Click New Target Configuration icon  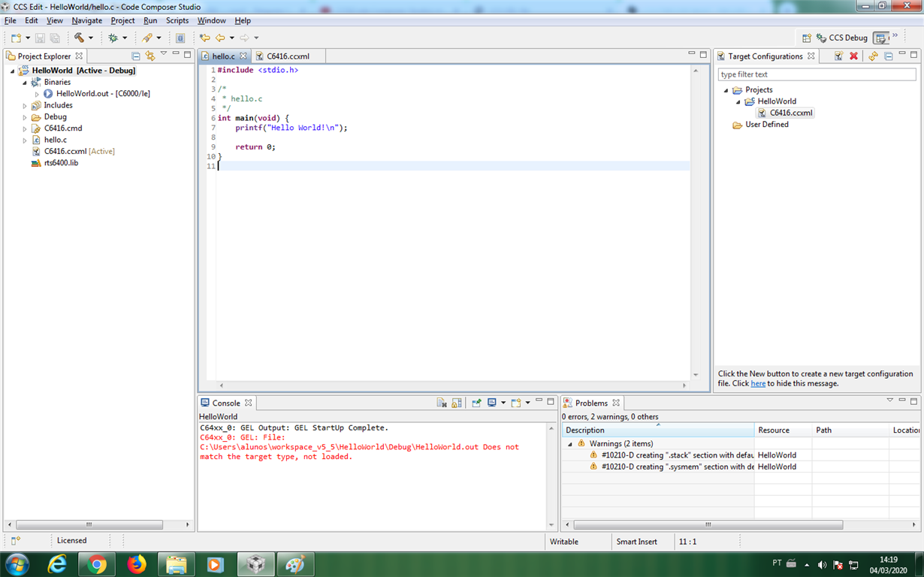pos(838,56)
